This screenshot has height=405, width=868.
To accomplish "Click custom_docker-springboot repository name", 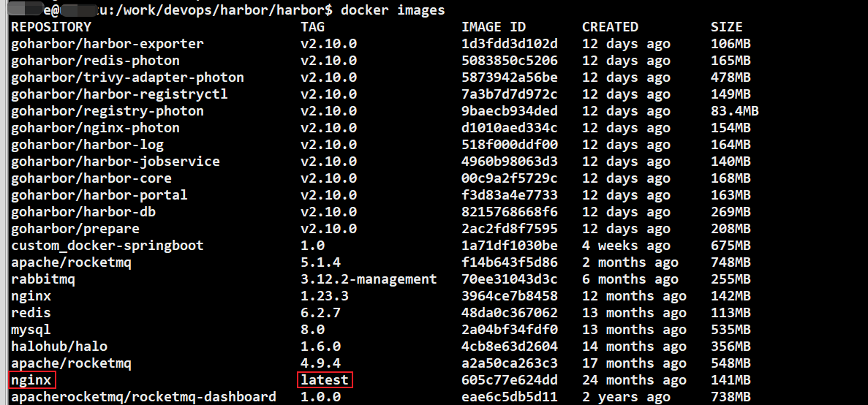I will coord(107,246).
